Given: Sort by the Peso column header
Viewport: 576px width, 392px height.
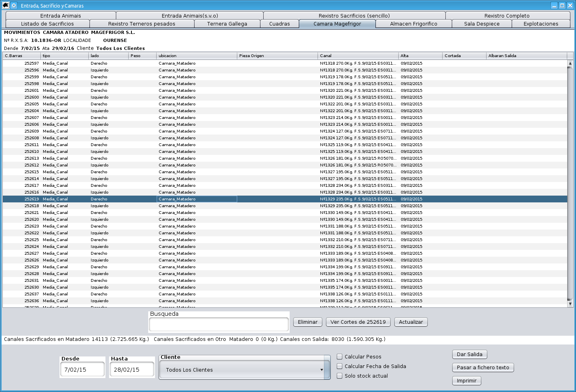Looking at the screenshot, I should (143, 55).
